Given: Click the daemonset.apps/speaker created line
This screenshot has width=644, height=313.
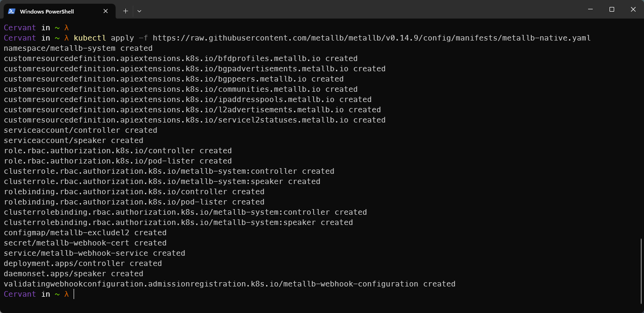Looking at the screenshot, I should [73, 274].
